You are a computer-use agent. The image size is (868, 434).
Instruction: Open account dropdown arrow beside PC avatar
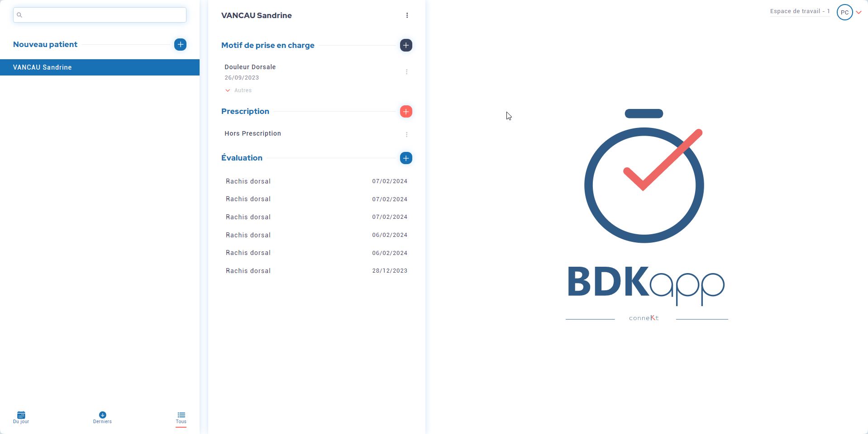click(858, 13)
